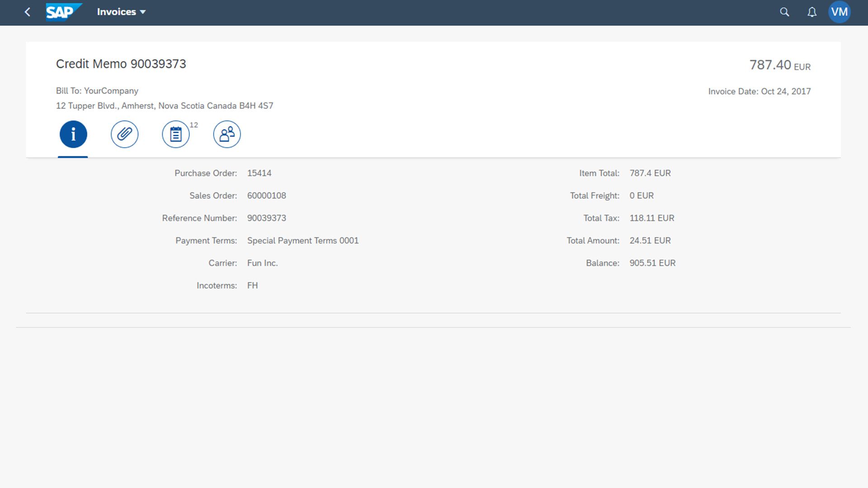The image size is (868, 488).
Task: Click the Fun Inc. carrier value
Action: coord(262,263)
